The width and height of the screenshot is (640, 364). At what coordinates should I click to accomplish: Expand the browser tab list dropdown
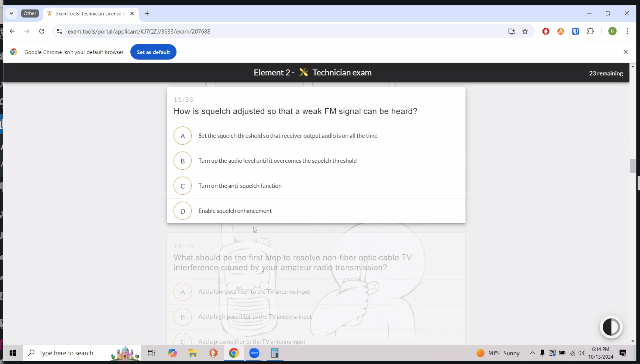point(11,13)
